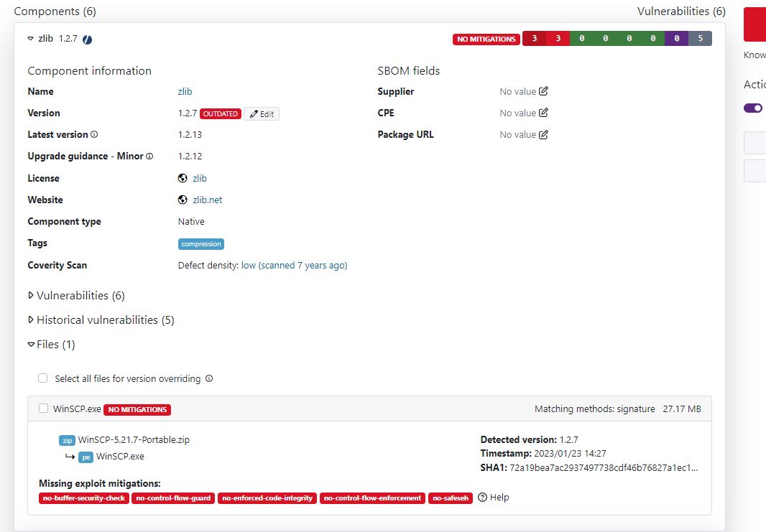Check Select all files for version overriding
This screenshot has height=532, width=766.
pos(43,378)
